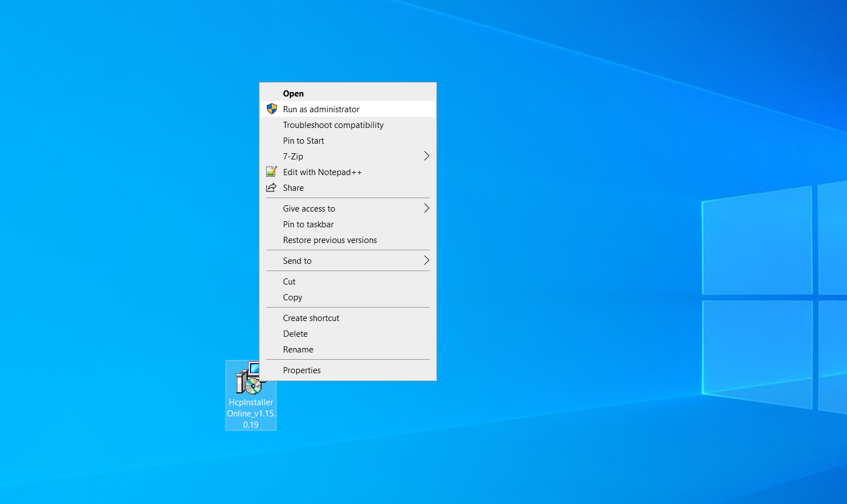This screenshot has height=504, width=847.
Task: Click the Notepad++ icon in the menu
Action: coord(271,172)
